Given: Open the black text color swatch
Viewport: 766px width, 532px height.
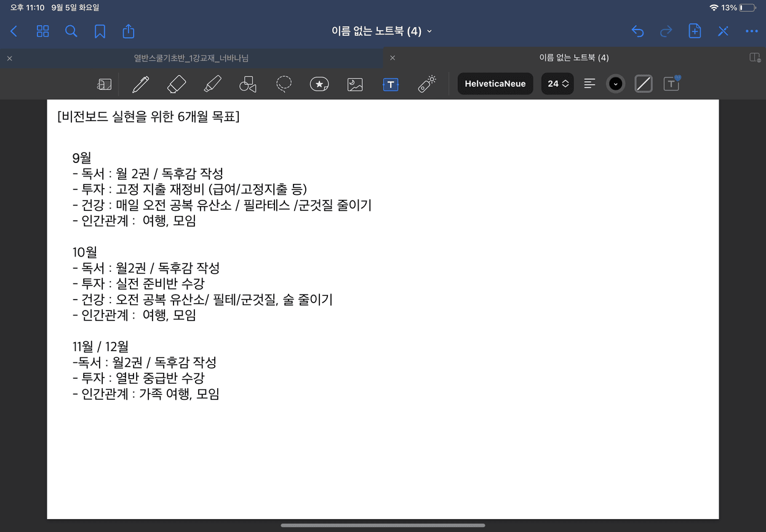Looking at the screenshot, I should click(615, 84).
